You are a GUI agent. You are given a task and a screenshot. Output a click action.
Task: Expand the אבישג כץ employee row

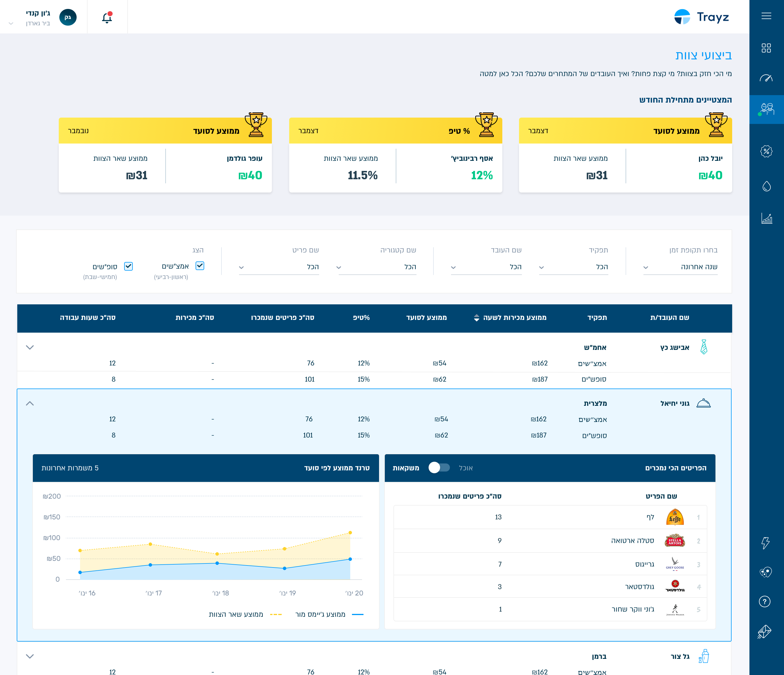tap(30, 347)
